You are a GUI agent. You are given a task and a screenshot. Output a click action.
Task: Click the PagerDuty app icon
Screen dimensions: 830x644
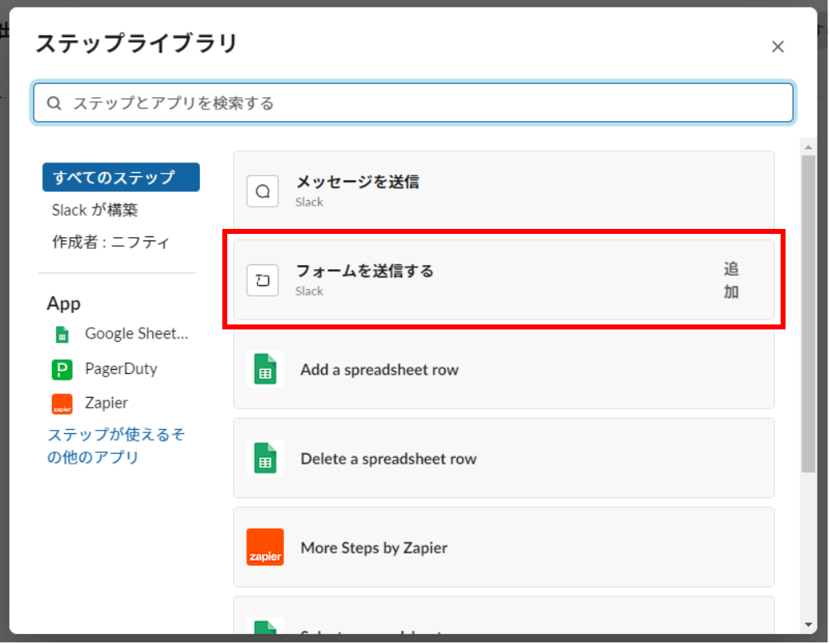(62, 369)
